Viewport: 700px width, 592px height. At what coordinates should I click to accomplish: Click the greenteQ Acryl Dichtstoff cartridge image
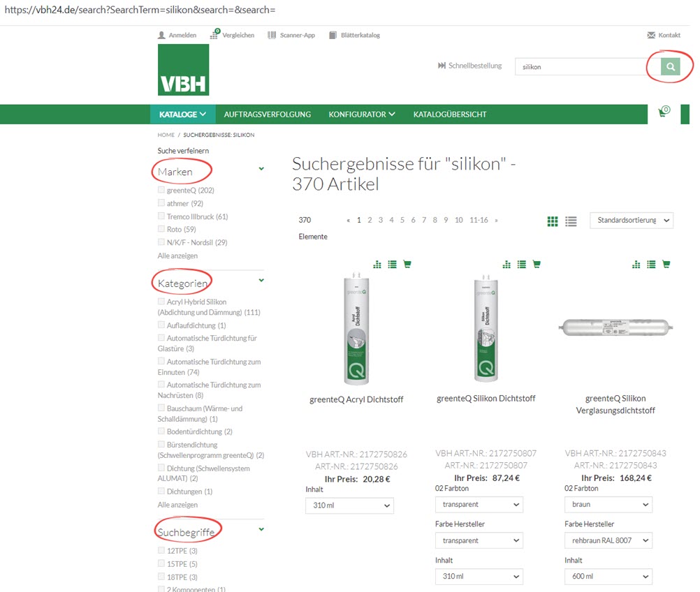(356, 329)
